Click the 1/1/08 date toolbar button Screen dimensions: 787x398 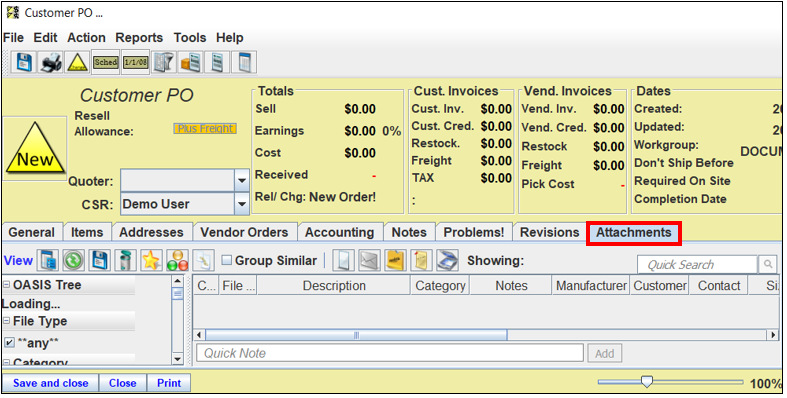136,63
